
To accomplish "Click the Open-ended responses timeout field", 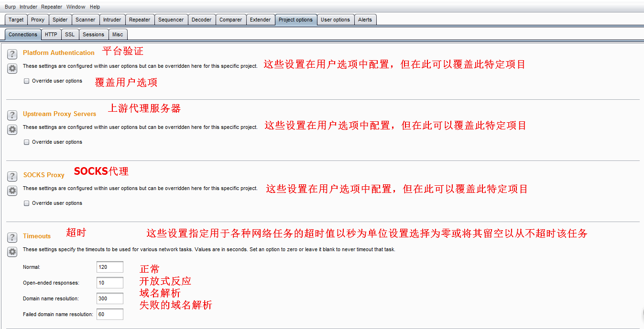I will tap(110, 283).
